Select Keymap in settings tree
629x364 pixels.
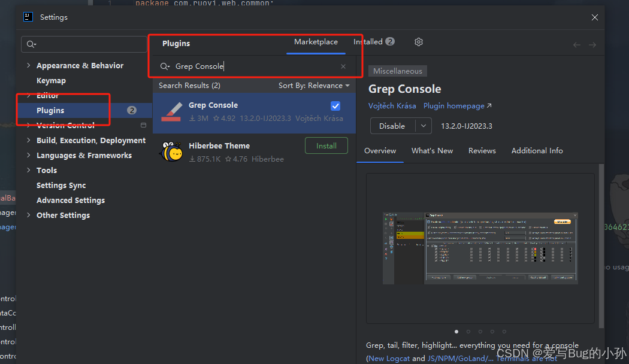51,81
